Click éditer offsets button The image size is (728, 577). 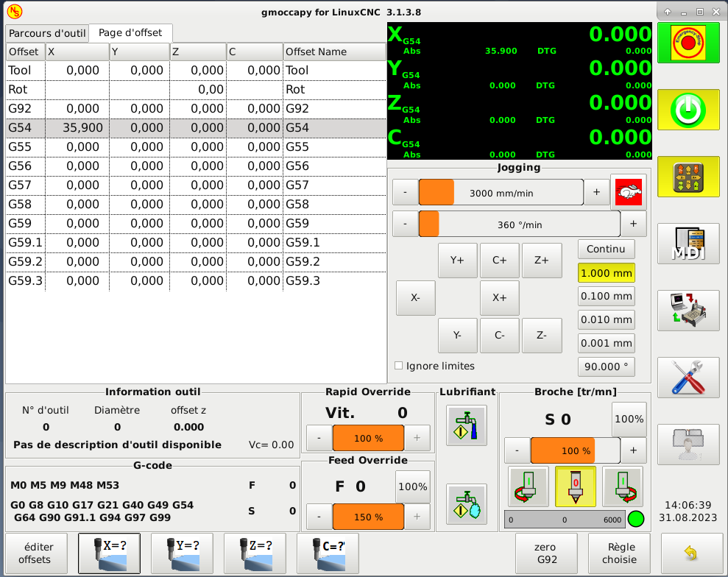coord(36,553)
